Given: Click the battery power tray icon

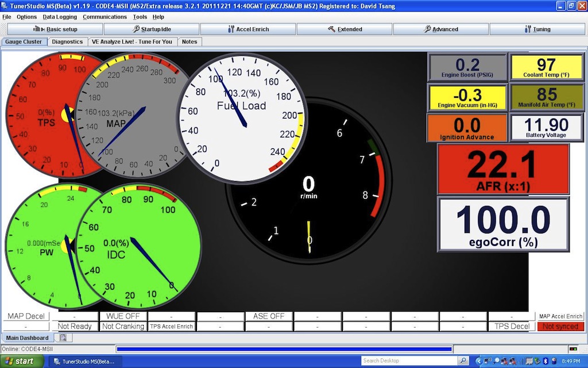Looking at the screenshot, I should 554,361.
